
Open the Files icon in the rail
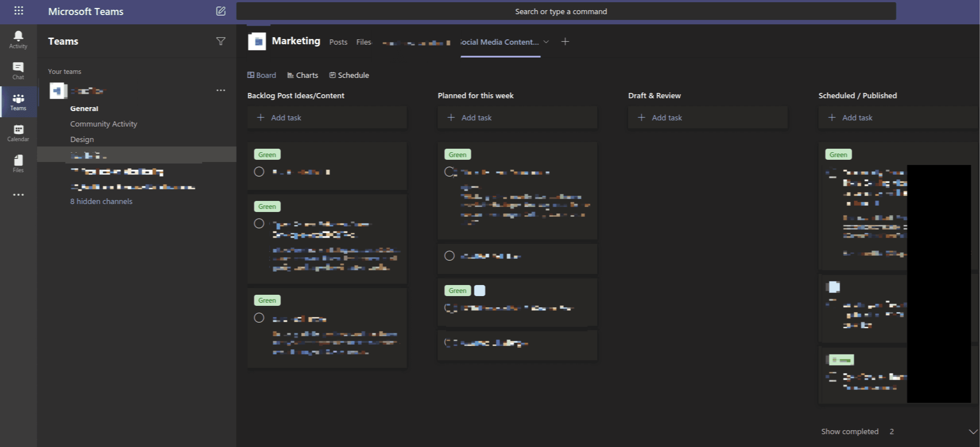18,163
